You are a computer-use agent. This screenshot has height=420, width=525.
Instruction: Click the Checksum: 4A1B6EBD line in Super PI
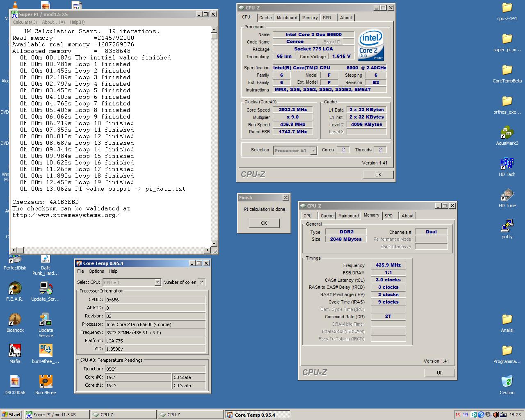46,202
